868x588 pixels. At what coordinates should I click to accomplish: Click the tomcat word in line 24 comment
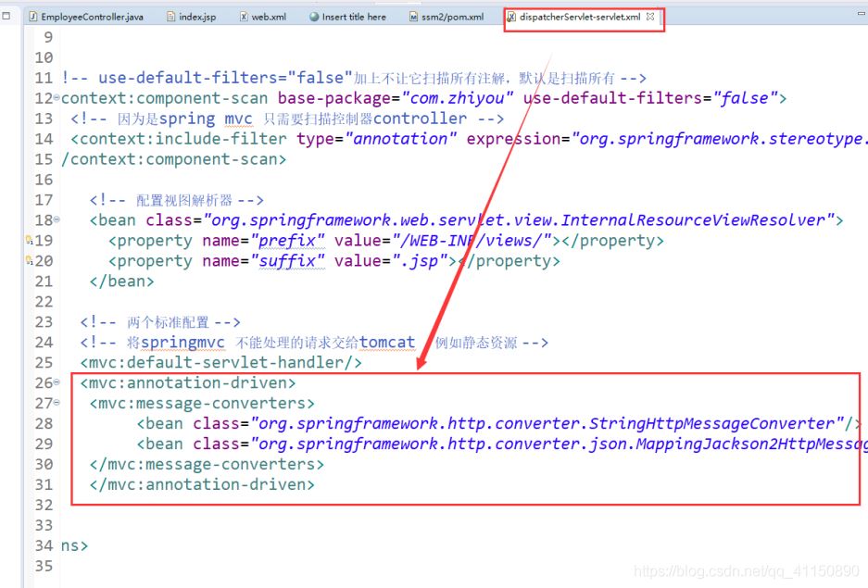point(387,343)
